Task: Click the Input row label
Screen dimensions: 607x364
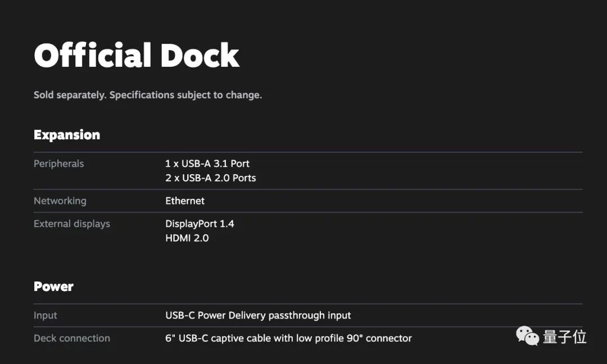Action: [x=46, y=315]
